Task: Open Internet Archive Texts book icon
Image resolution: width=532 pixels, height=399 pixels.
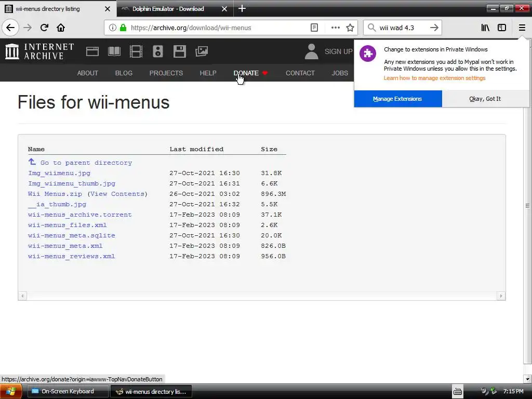Action: pos(114,51)
